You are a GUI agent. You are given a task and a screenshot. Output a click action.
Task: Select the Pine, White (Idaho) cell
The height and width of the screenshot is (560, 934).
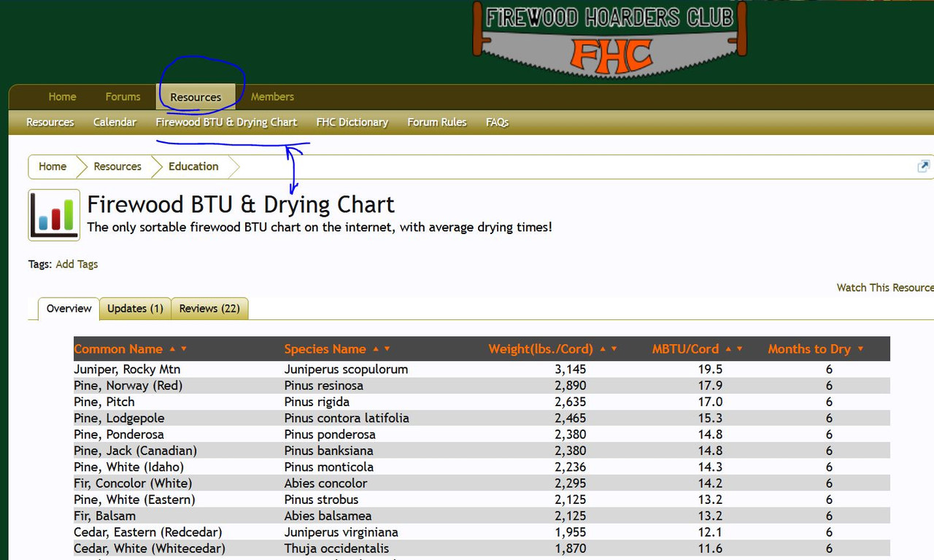(128, 467)
